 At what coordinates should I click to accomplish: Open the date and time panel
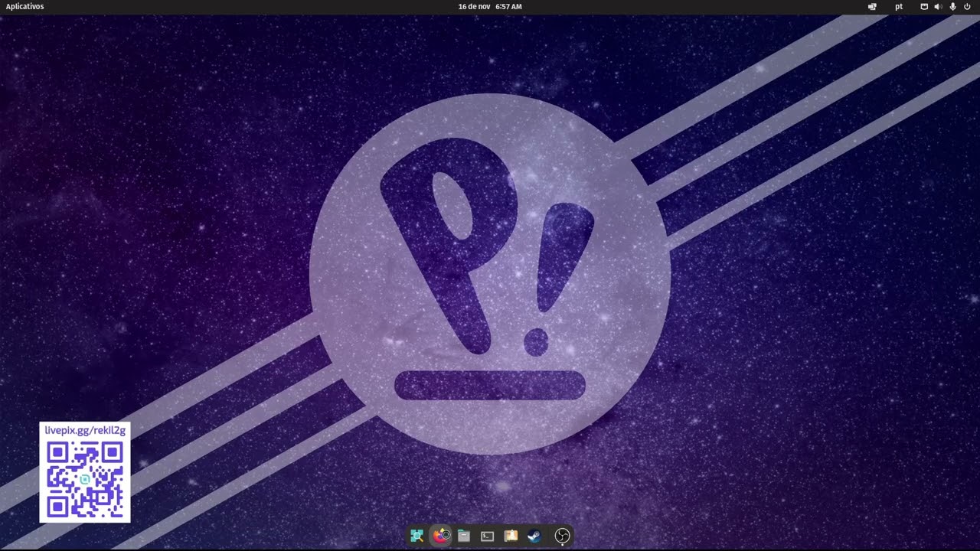pos(490,6)
